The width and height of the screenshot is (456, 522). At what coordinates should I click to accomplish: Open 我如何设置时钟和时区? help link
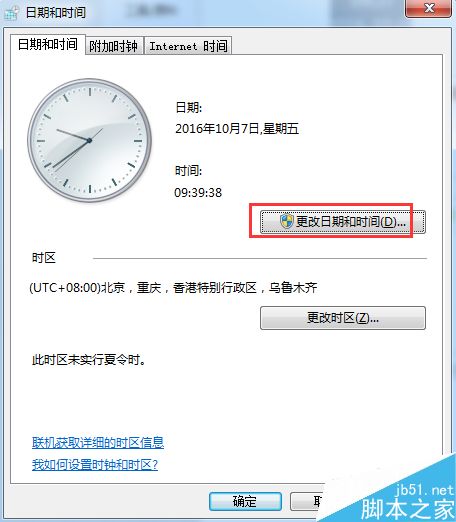pyautogui.click(x=95, y=464)
